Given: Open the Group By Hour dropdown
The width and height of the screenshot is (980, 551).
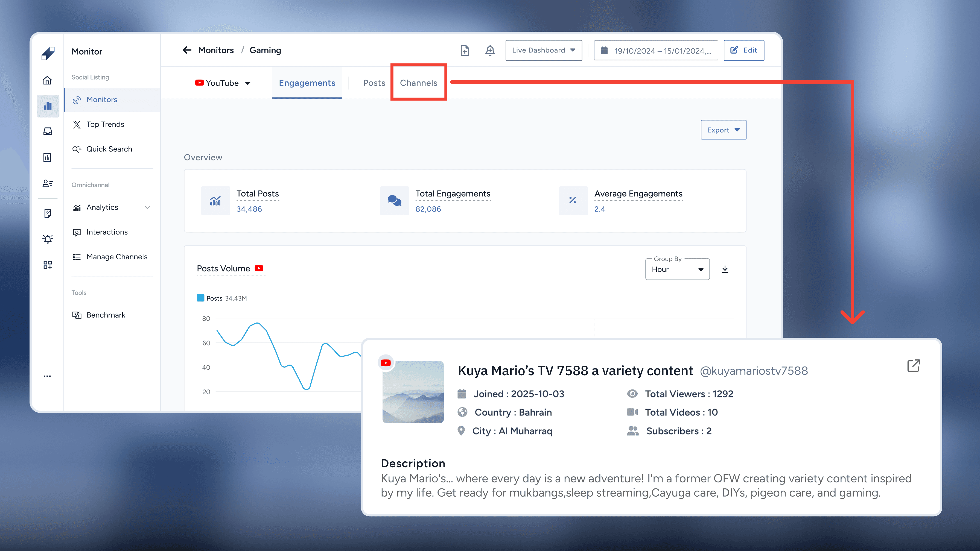Looking at the screenshot, I should [x=677, y=269].
